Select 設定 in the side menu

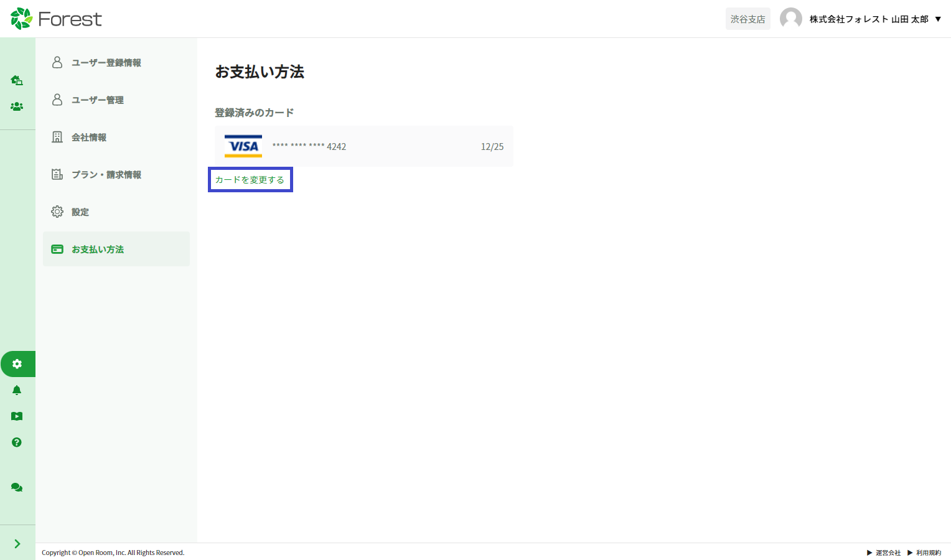[80, 212]
